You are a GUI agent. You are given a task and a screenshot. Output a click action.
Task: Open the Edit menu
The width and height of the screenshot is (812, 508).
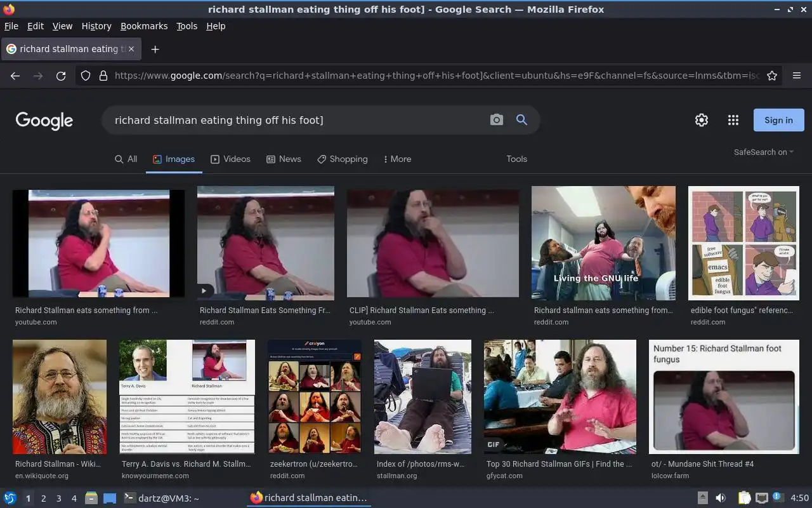coord(36,26)
